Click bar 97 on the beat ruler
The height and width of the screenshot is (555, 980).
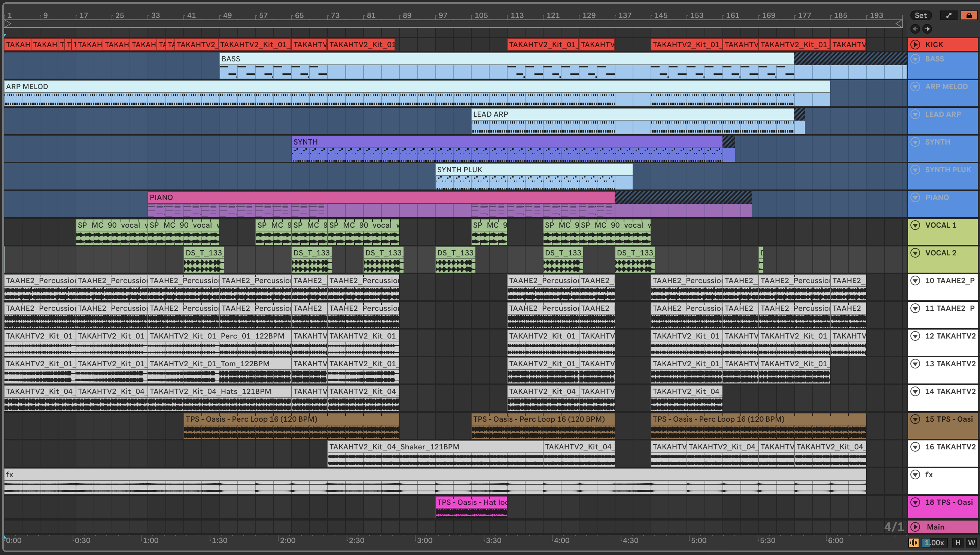coord(442,16)
